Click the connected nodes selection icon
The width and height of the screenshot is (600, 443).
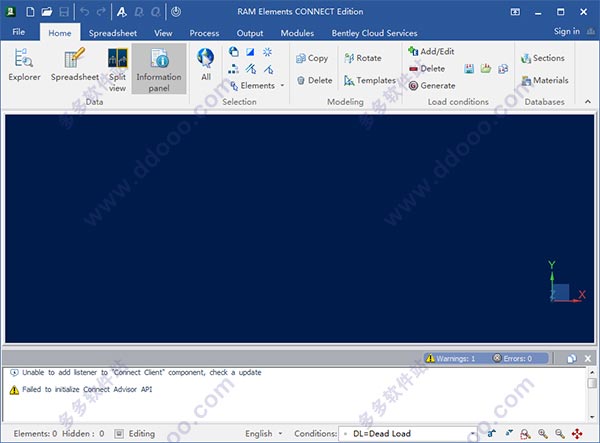point(233,69)
